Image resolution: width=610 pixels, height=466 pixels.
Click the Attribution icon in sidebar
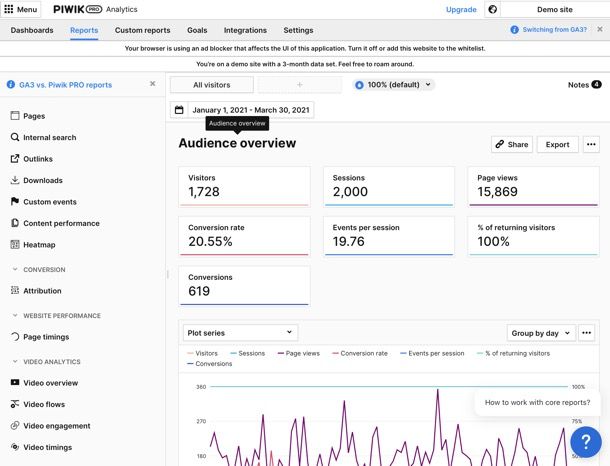[x=15, y=290]
